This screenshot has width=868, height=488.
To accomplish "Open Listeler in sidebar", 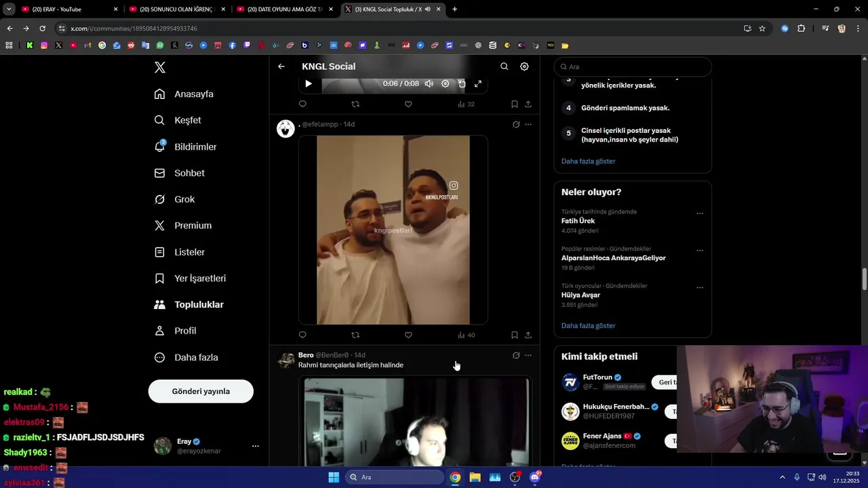I will point(180,252).
